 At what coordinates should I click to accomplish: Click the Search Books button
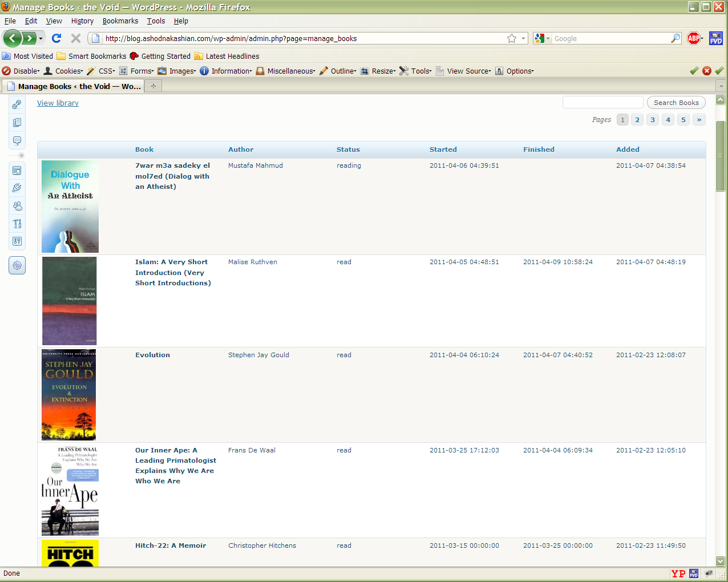tap(676, 103)
